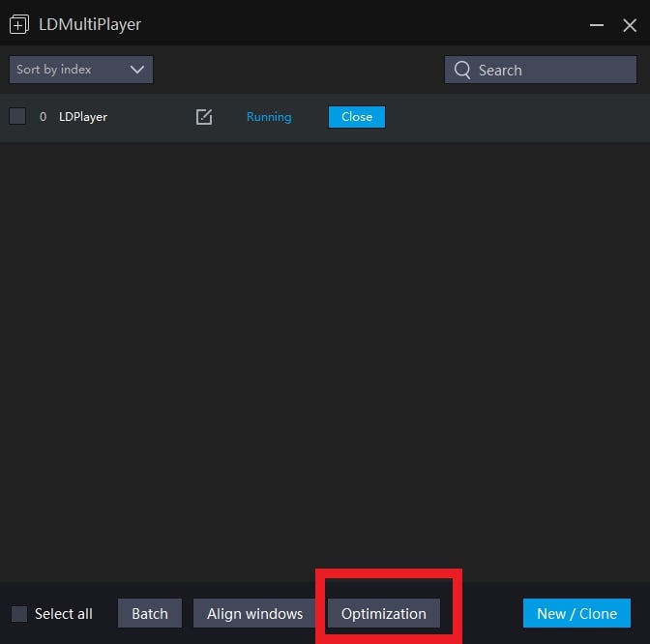Screen dimensions: 650x644
Task: Open the Batch operations menu
Action: tap(150, 614)
